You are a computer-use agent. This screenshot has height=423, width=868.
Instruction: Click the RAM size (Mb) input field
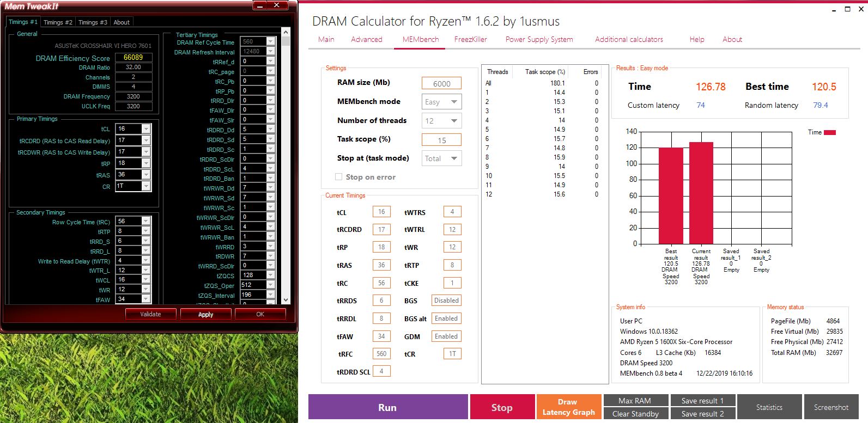click(441, 83)
